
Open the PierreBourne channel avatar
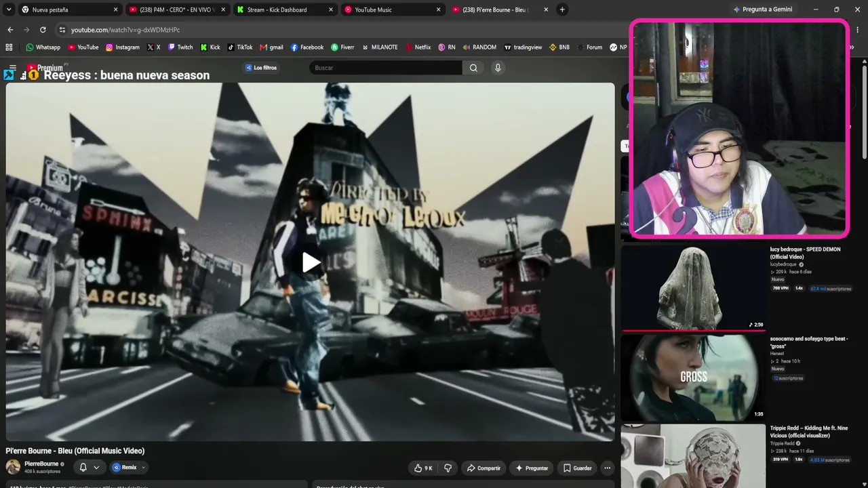(13, 467)
